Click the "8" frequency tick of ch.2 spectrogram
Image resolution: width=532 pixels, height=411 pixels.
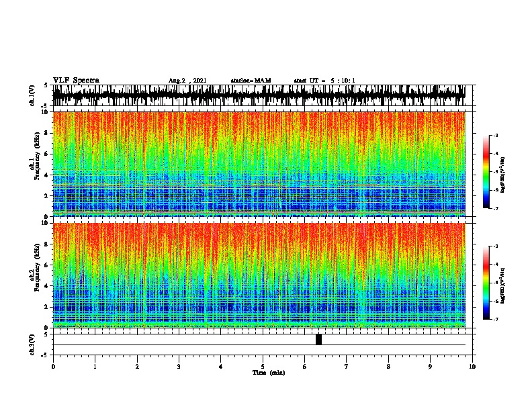(x=48, y=244)
